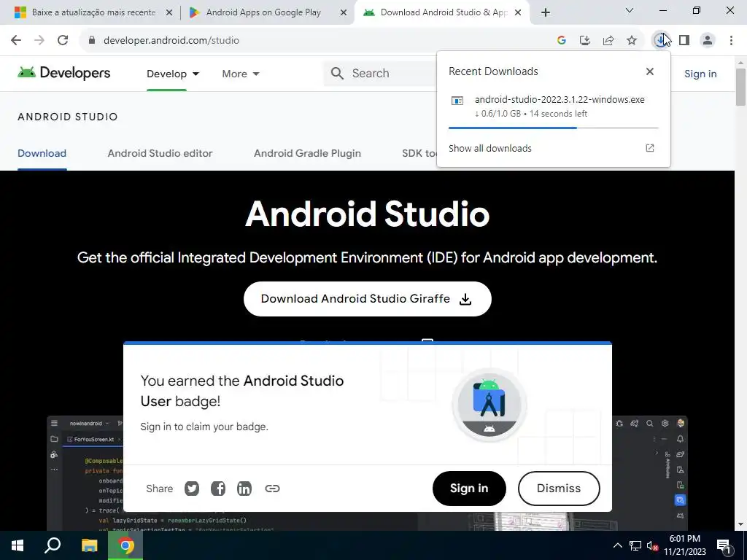The width and height of the screenshot is (747, 560).
Task: Click Download Android Studio Giraffe button
Action: pos(368,299)
